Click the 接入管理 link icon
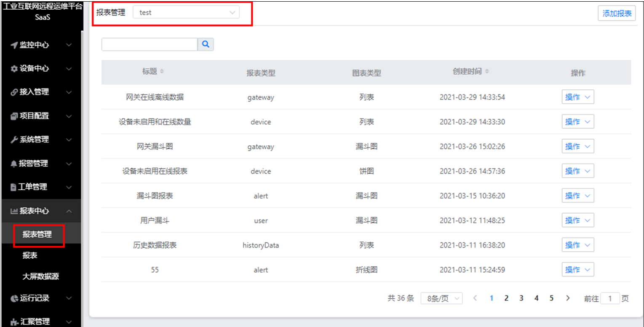Image resolution: width=644 pixels, height=327 pixels. pos(14,92)
